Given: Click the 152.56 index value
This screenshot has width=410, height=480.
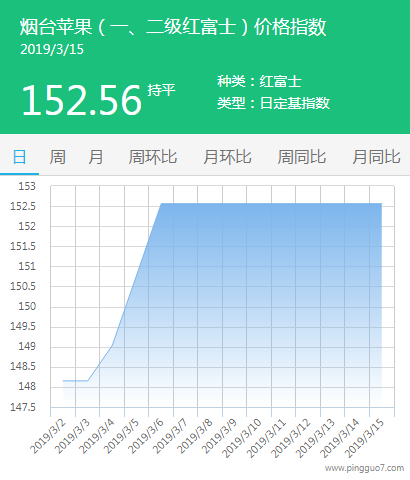Looking at the screenshot, I should tap(82, 100).
